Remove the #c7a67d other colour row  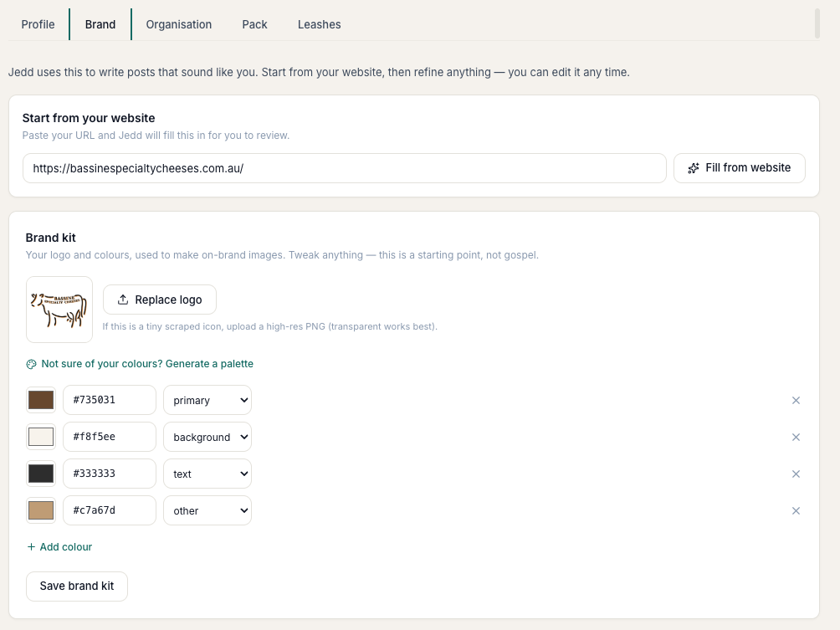[x=796, y=511]
